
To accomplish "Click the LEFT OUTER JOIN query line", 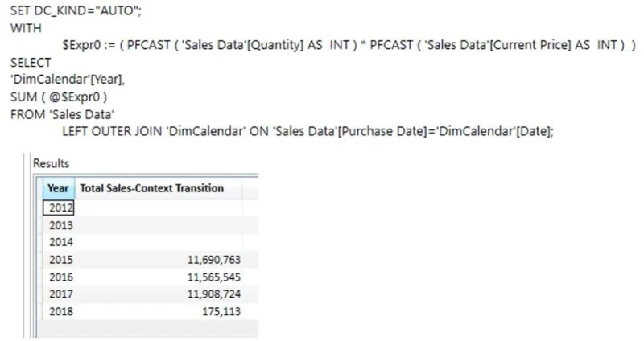I will (x=308, y=131).
